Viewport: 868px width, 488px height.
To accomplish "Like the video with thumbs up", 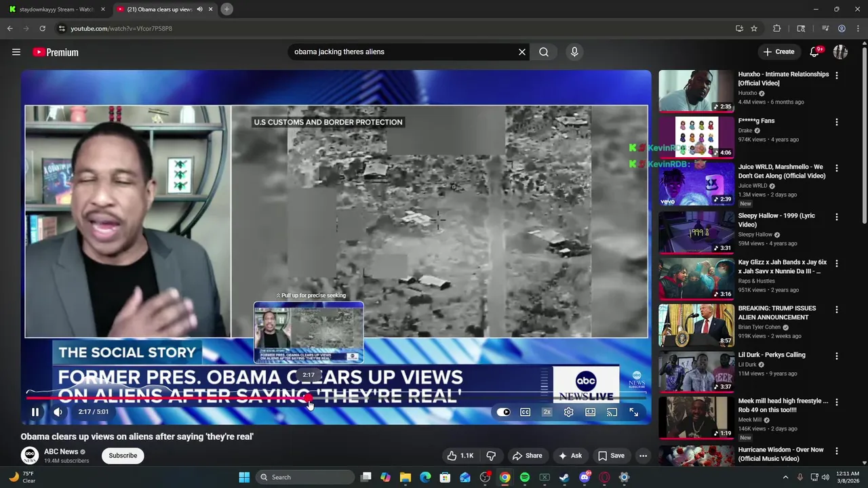I will pos(460,455).
